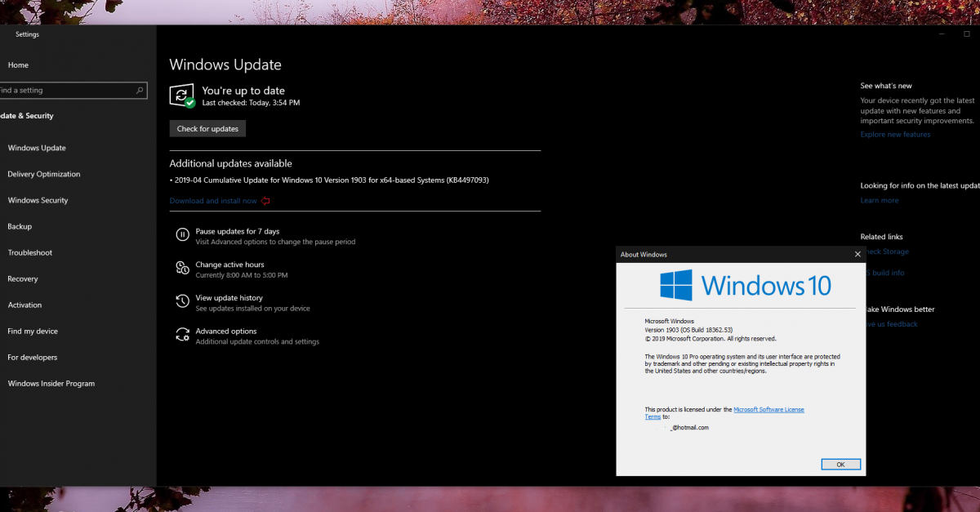Open the Advanced options entry
The width and height of the screenshot is (980, 512).
(x=225, y=332)
